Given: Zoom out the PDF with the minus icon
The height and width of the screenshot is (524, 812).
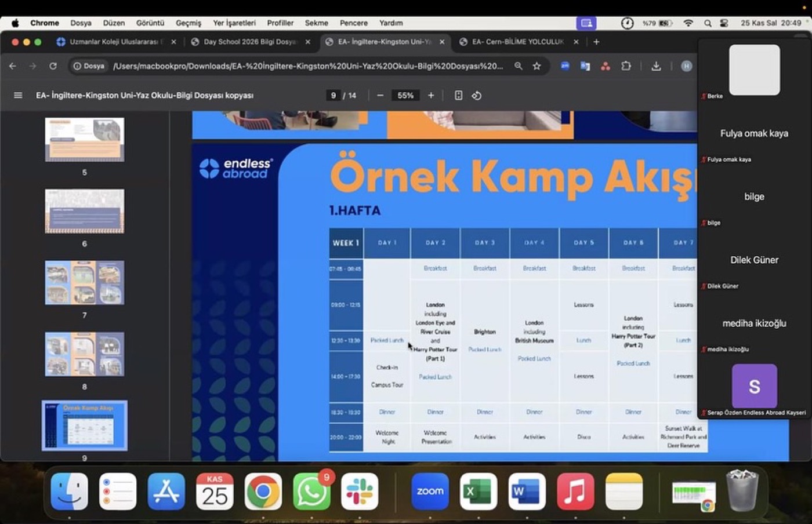Looking at the screenshot, I should [380, 95].
